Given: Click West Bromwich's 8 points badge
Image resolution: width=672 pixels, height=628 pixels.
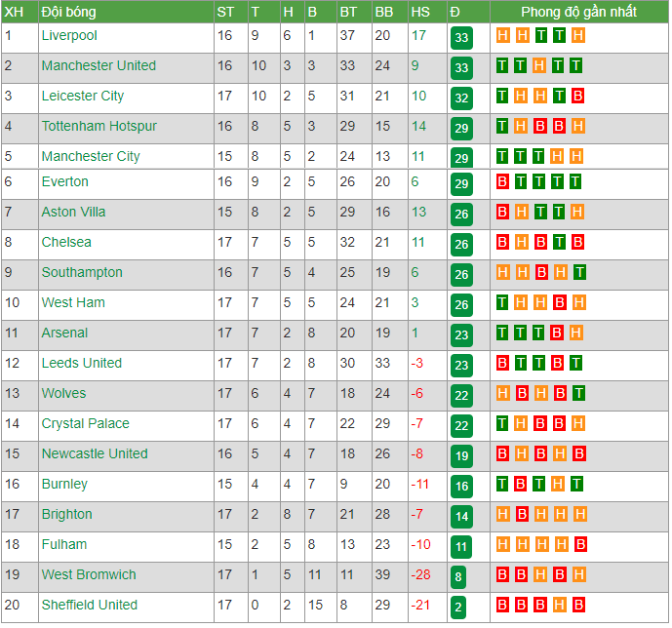Looking at the screenshot, I should (x=458, y=577).
